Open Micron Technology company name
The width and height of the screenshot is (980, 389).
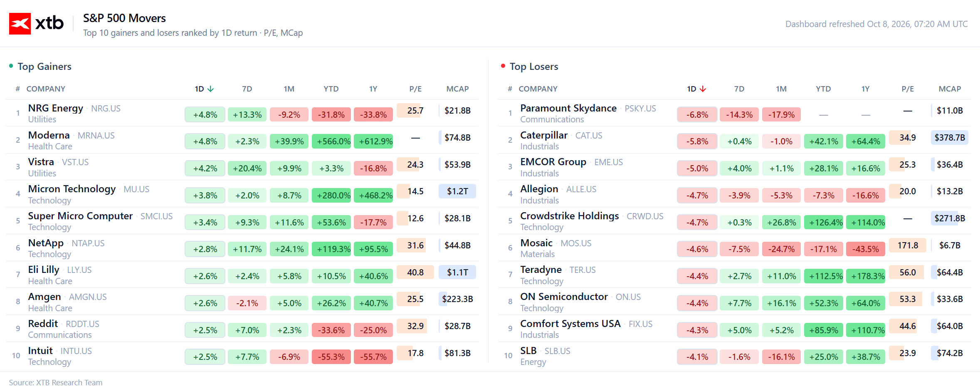click(x=72, y=189)
